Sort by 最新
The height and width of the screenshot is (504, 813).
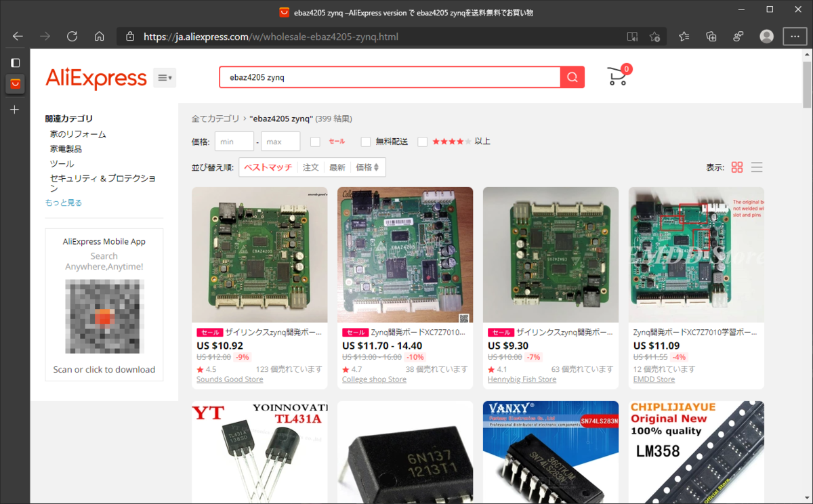(337, 167)
